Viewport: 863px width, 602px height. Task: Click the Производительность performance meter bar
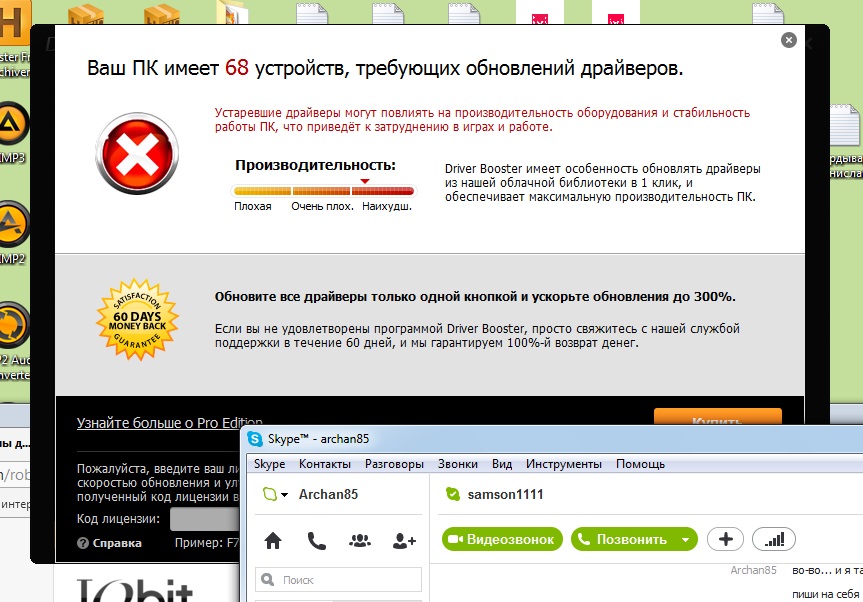(x=323, y=190)
